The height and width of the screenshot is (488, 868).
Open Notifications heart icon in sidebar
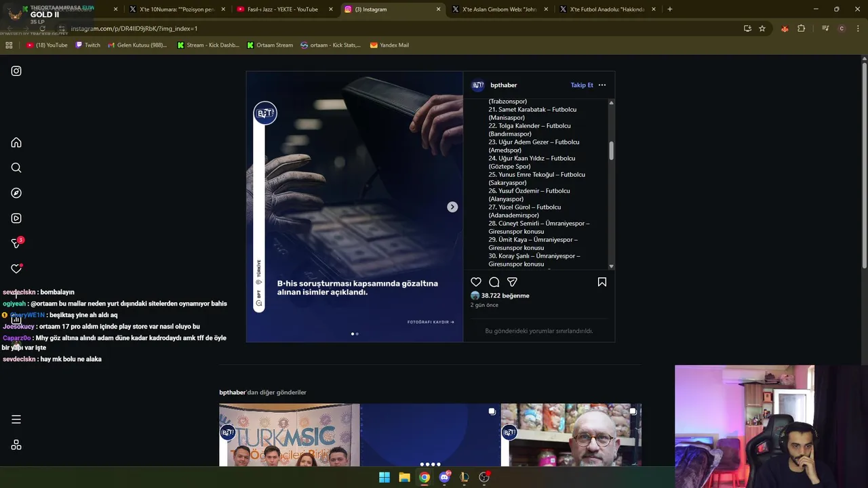click(x=16, y=269)
